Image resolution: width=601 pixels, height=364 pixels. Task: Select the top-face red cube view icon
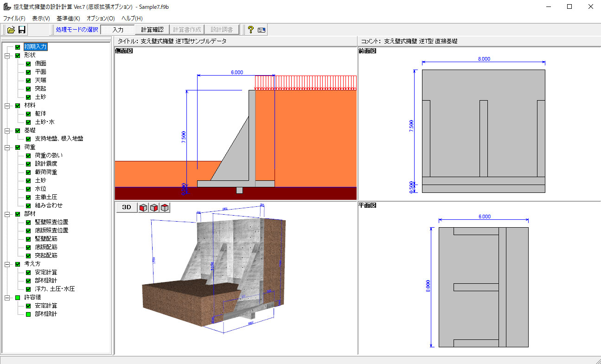(x=165, y=207)
